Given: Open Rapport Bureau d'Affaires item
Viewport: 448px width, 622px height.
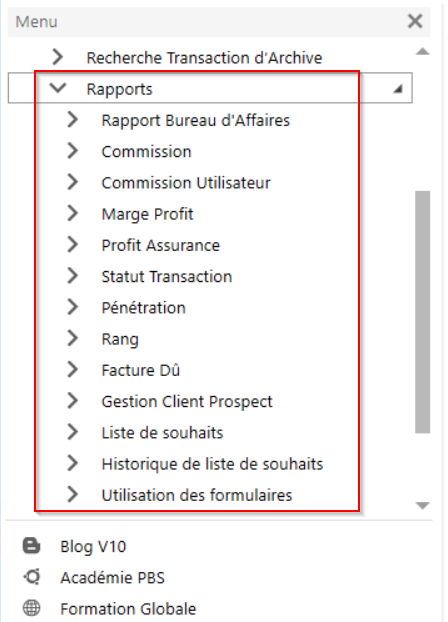Looking at the screenshot, I should coord(196,120).
